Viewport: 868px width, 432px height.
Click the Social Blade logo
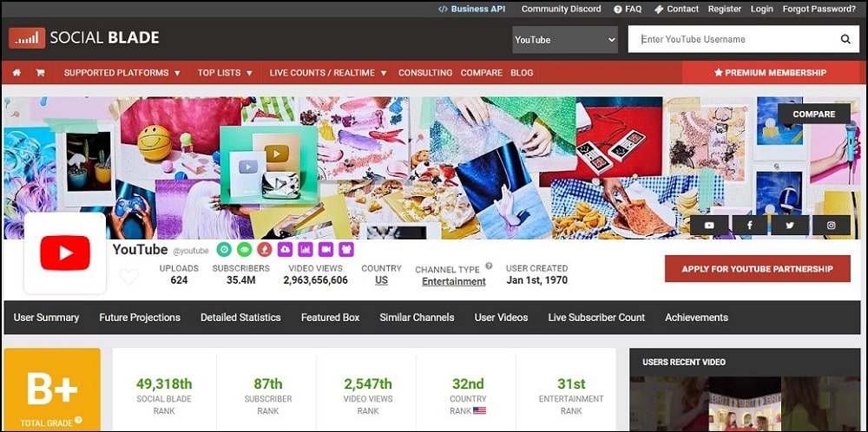click(83, 37)
